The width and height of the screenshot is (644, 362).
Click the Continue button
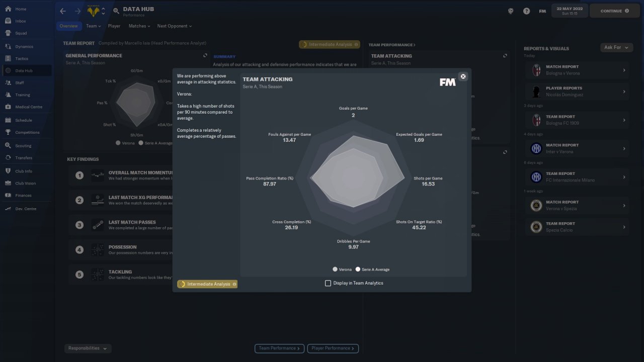(x=614, y=11)
